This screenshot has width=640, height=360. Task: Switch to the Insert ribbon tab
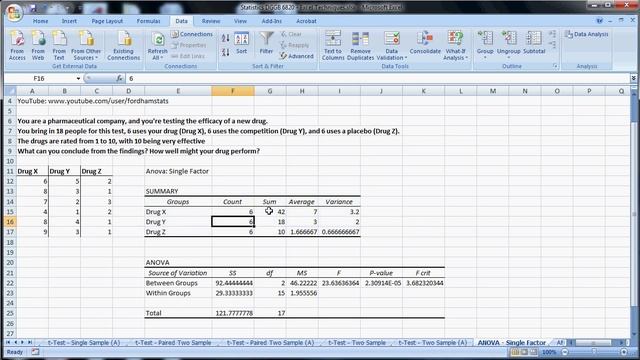coord(69,21)
